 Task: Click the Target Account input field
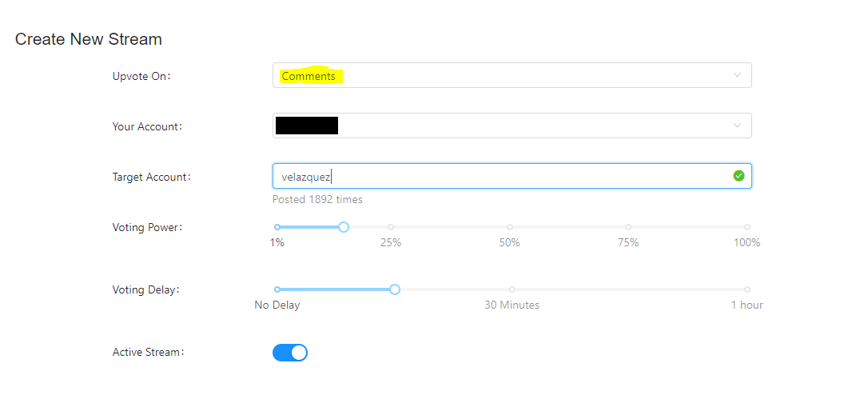point(512,176)
